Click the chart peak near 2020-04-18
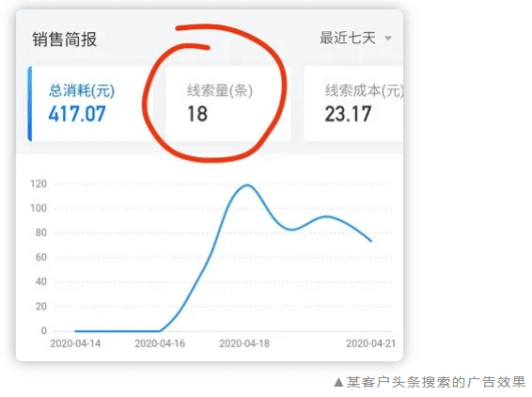This screenshot has height=397, width=532. coord(247,185)
